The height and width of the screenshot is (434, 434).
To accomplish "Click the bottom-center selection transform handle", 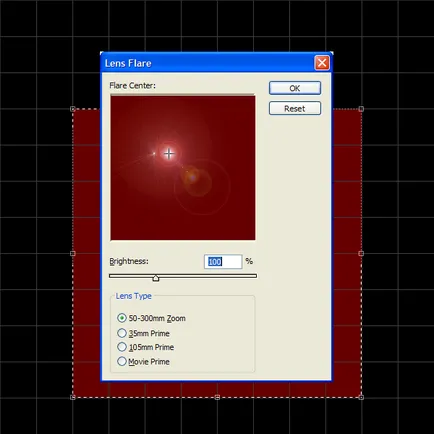I will (217, 397).
